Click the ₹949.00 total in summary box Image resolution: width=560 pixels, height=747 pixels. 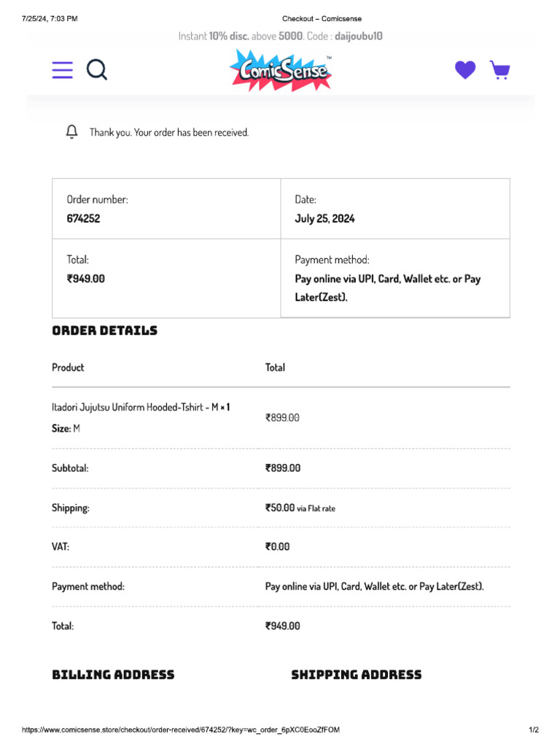click(x=86, y=279)
